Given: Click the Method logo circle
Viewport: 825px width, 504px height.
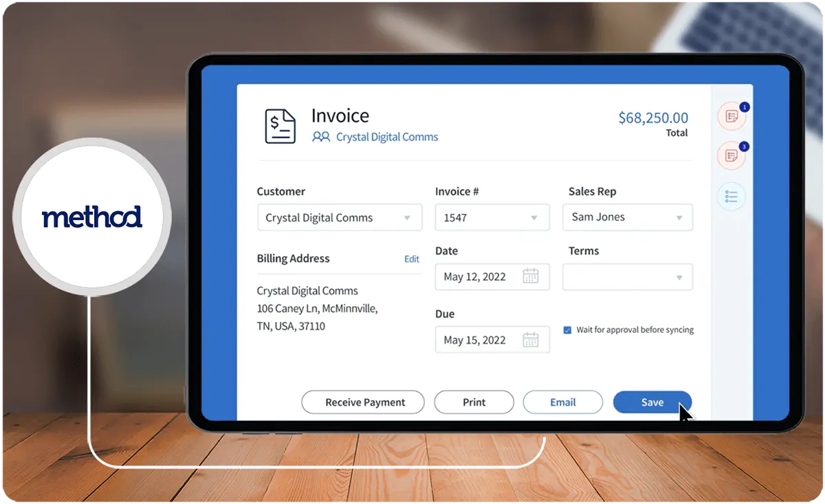Looking at the screenshot, I should 91,217.
